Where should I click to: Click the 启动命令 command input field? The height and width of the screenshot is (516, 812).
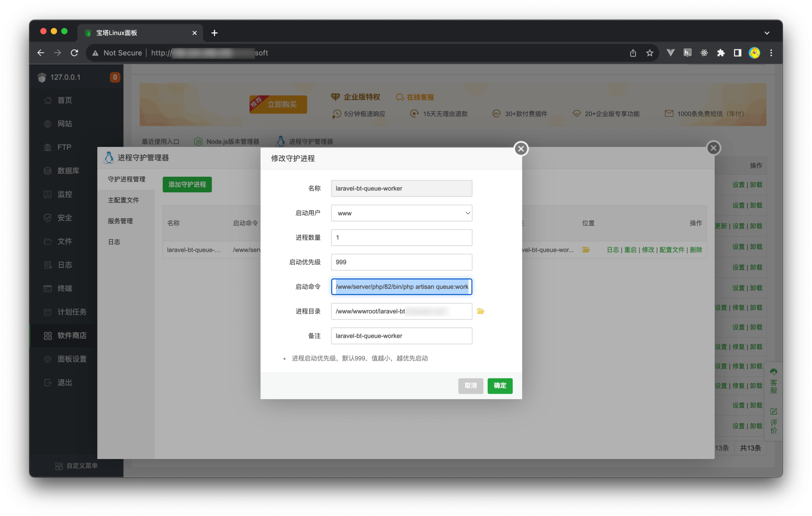[402, 287]
